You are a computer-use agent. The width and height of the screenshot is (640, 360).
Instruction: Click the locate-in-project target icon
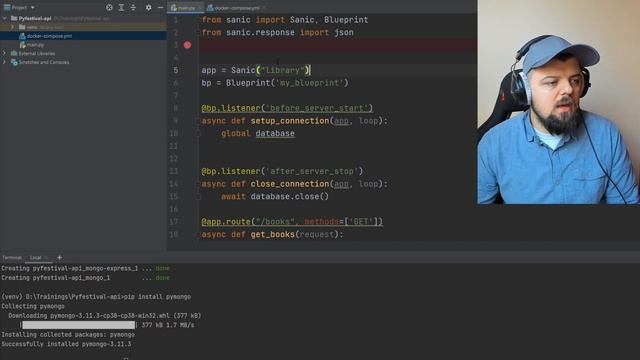[109, 7]
